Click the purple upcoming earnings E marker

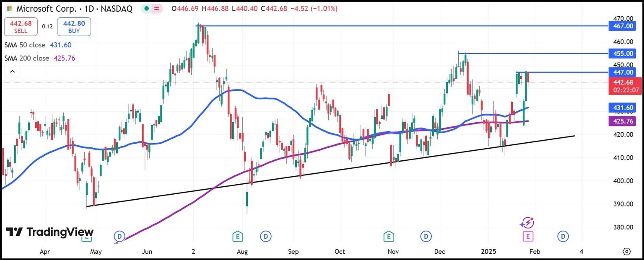click(x=527, y=237)
